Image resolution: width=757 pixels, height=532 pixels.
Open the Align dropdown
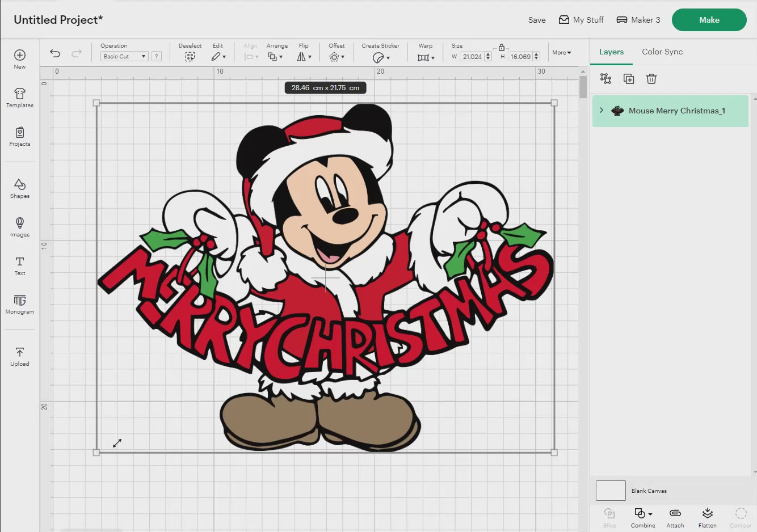coord(251,57)
